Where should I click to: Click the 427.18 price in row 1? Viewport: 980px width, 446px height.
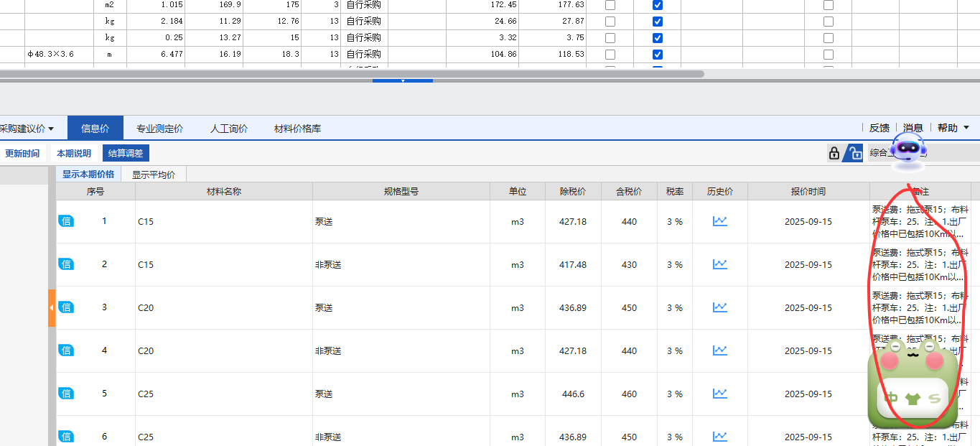tap(573, 221)
